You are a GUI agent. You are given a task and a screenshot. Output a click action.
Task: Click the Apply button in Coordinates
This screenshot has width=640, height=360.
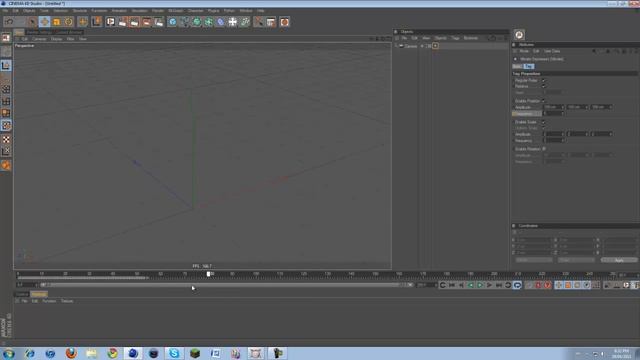tap(619, 260)
